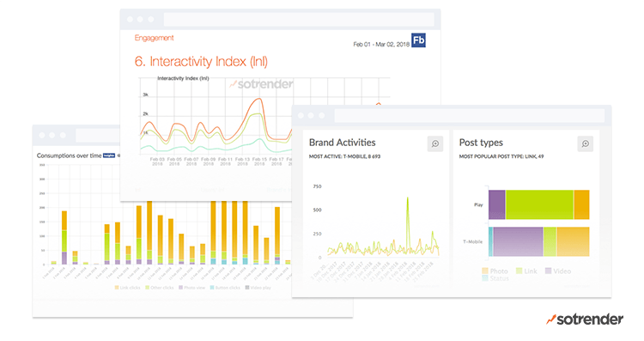Viewport: 644px width, 341px height.
Task: Toggle Link clicks legend in Consumptions chart
Action: pos(127,288)
